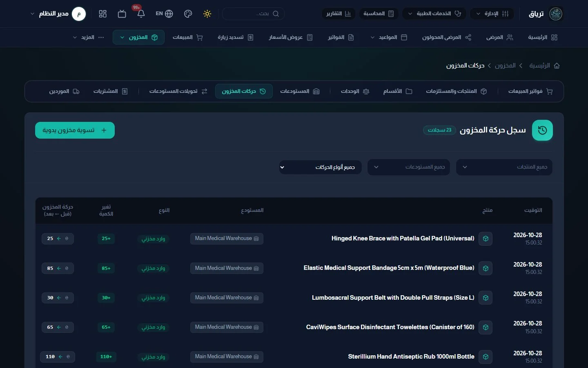This screenshot has width=588, height=368.
Task: Click the search input field
Action: (x=254, y=14)
